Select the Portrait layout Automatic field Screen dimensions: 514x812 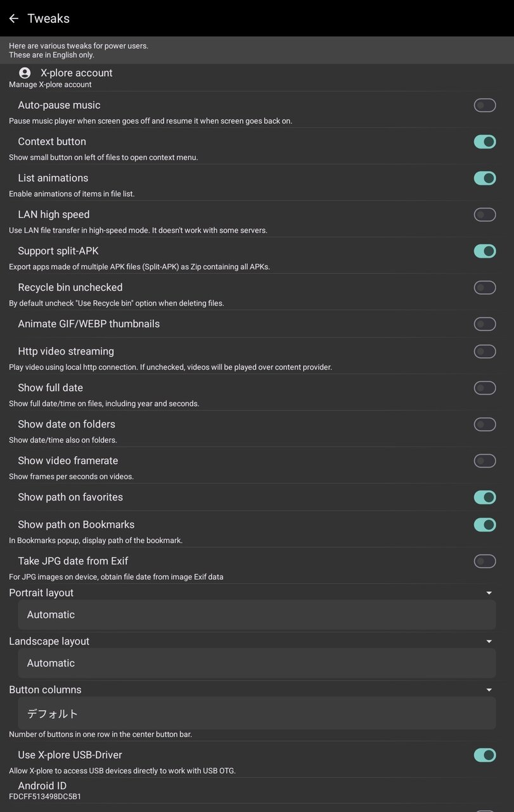pos(257,615)
